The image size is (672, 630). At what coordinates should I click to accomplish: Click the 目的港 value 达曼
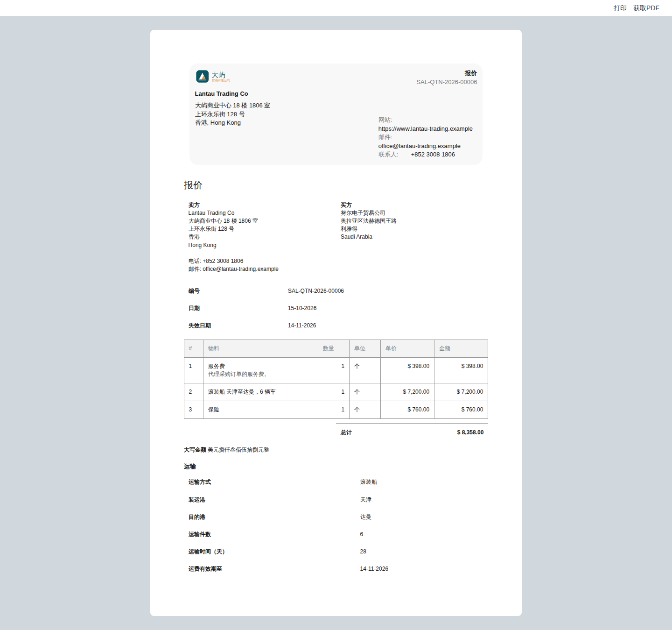point(365,517)
